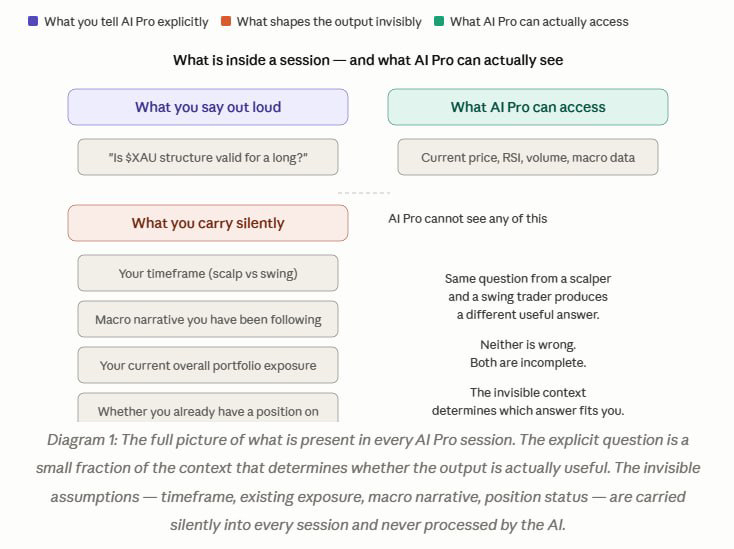Click the "Neither is wrong. Both are incomplete." text
The height and width of the screenshot is (549, 734).
[x=528, y=353]
